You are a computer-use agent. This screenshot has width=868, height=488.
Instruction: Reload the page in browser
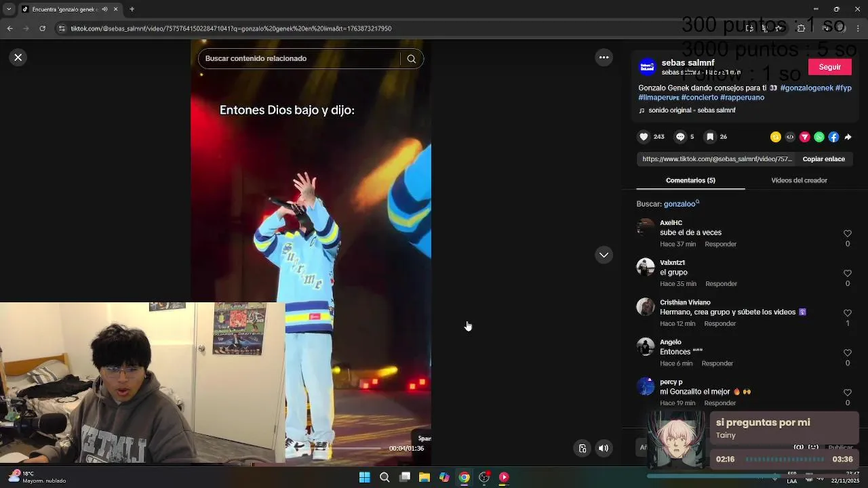pos(42,28)
